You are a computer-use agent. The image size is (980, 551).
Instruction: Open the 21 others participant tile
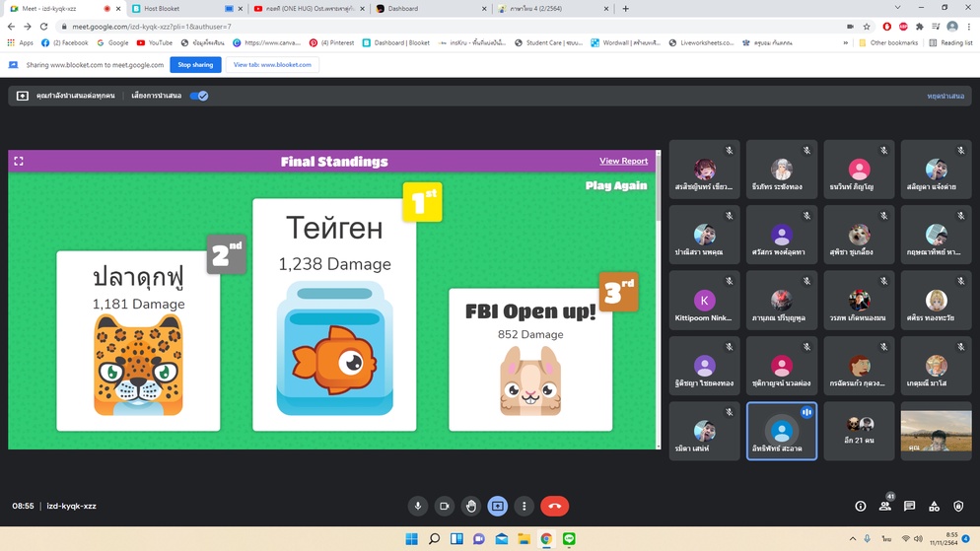pyautogui.click(x=860, y=431)
